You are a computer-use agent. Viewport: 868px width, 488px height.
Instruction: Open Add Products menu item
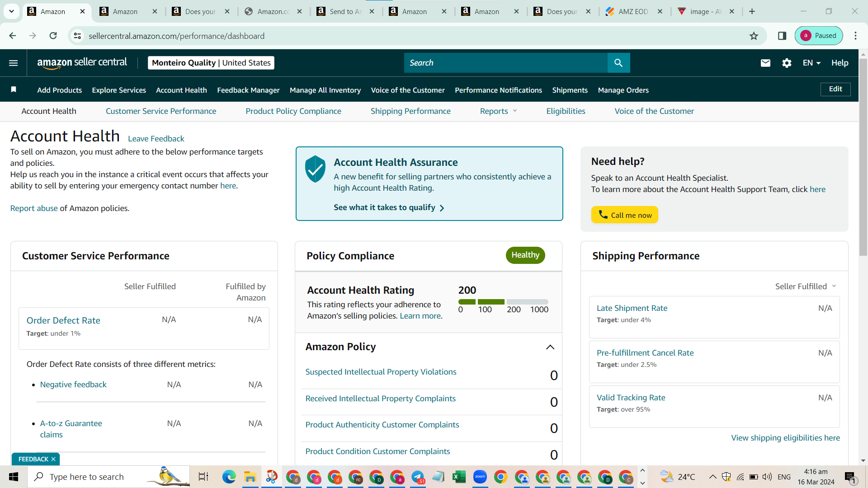tap(60, 90)
